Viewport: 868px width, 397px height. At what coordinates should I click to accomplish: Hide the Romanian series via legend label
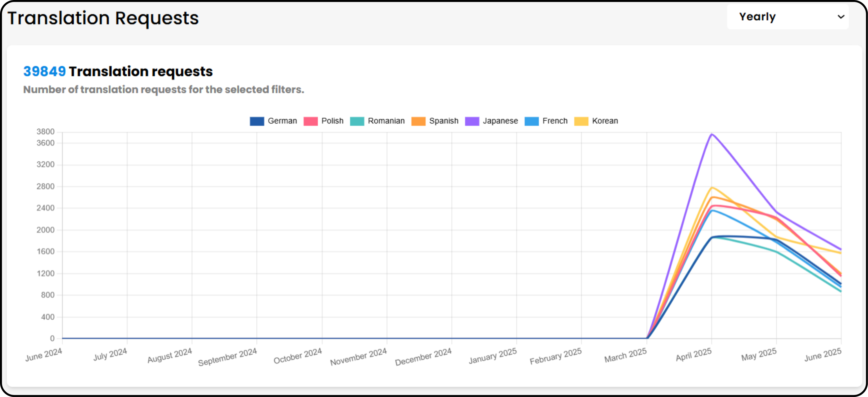tap(386, 121)
